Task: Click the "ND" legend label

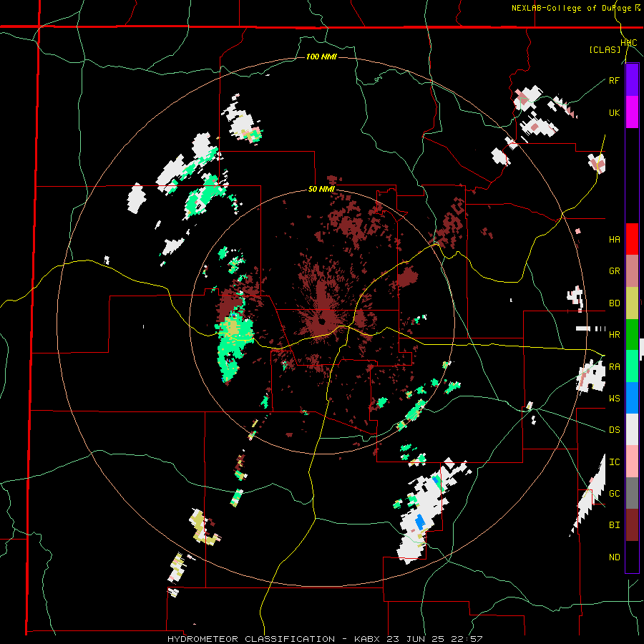Action: (614, 557)
